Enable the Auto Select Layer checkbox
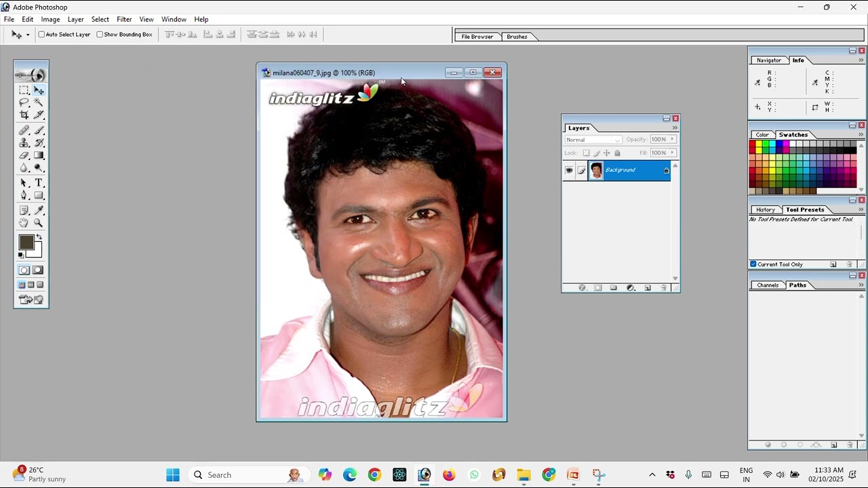The width and height of the screenshot is (868, 488). (41, 35)
